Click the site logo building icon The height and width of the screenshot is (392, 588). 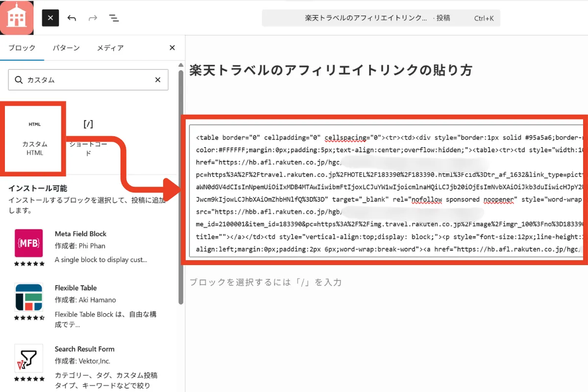17,18
